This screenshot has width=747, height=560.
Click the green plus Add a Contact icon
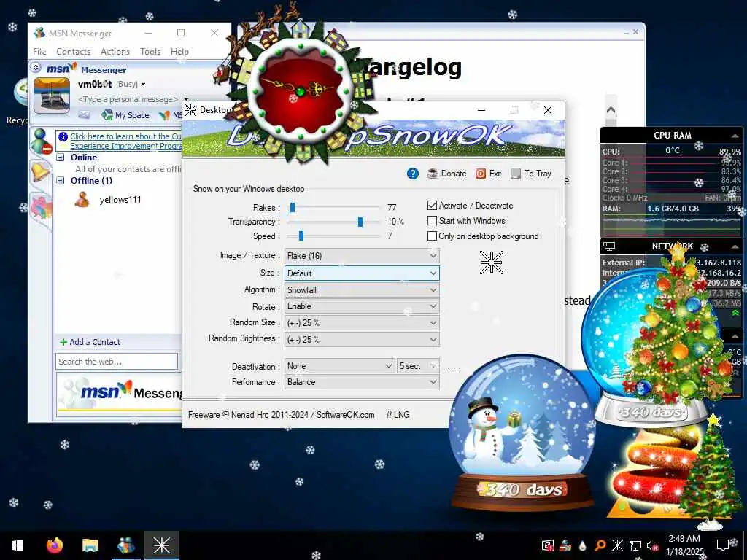[63, 342]
